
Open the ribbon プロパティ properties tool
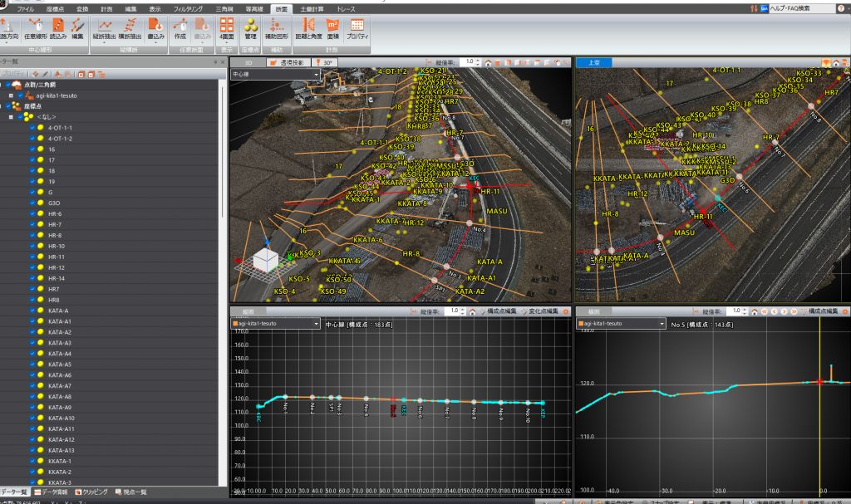pos(357,29)
